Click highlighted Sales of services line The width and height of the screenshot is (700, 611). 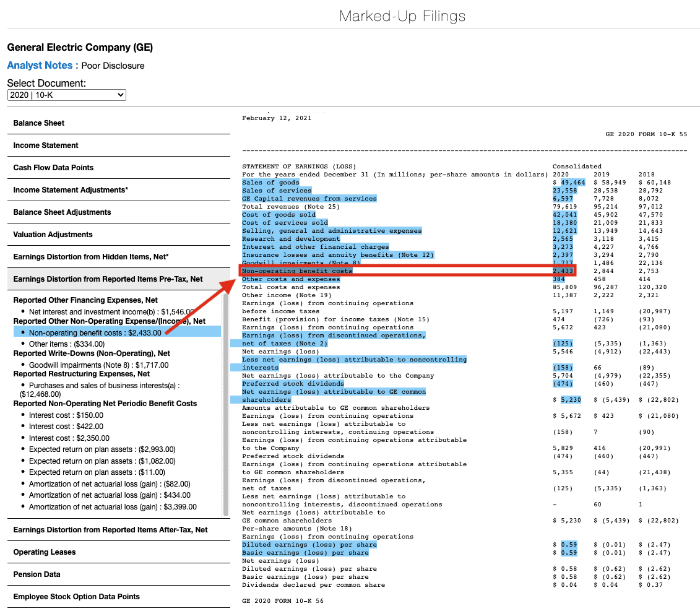(x=277, y=191)
